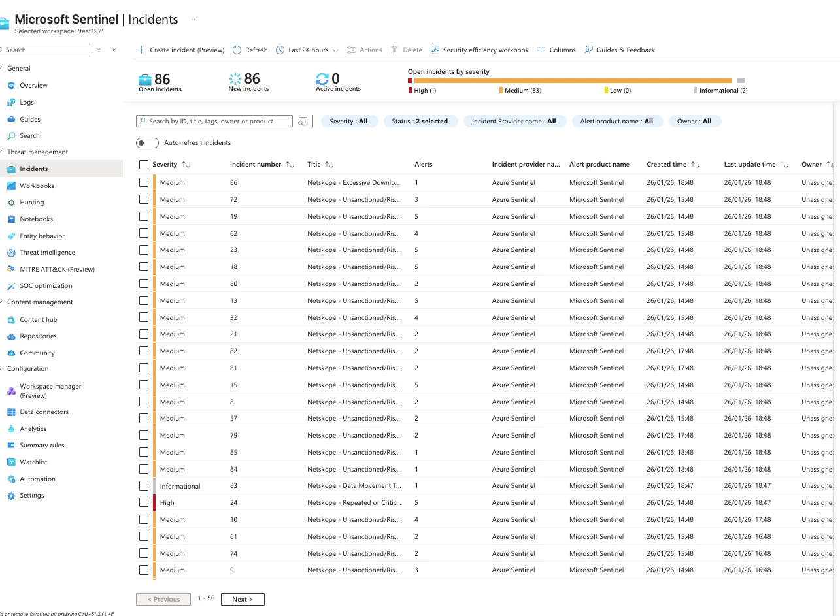Check the row for incident 83 Informational
The height and width of the screenshot is (616, 840).
click(144, 486)
